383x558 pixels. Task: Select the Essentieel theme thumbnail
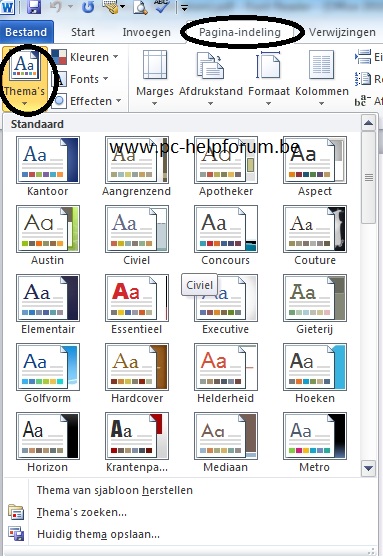click(137, 304)
